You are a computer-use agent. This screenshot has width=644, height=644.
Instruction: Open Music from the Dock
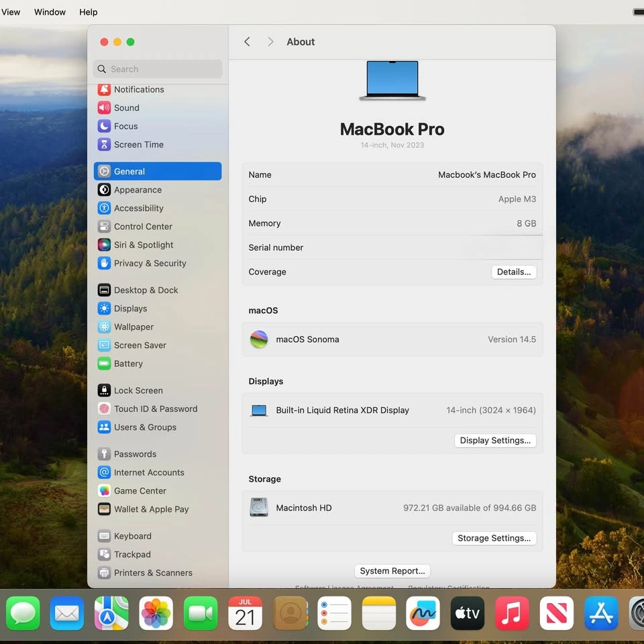point(512,613)
